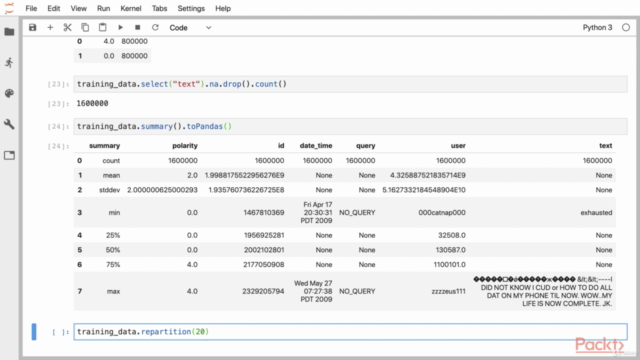This screenshot has width=640, height=360.
Task: Click the min user value 000catnap000
Action: coord(442,213)
